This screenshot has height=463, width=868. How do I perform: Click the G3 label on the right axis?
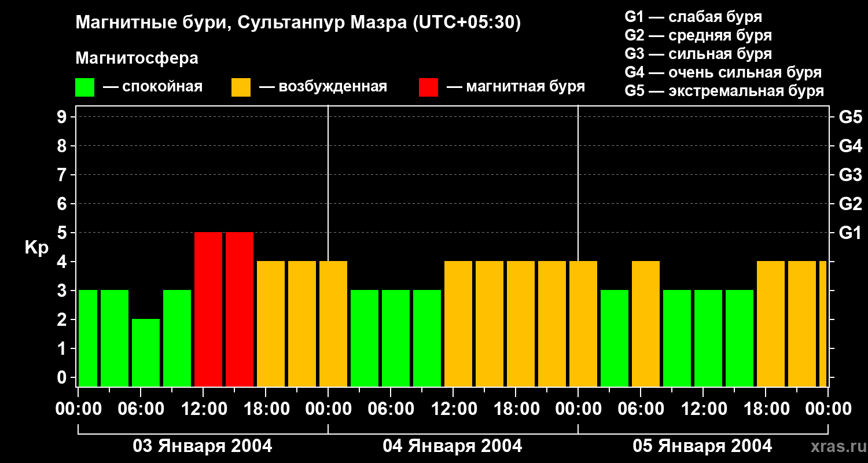click(851, 175)
